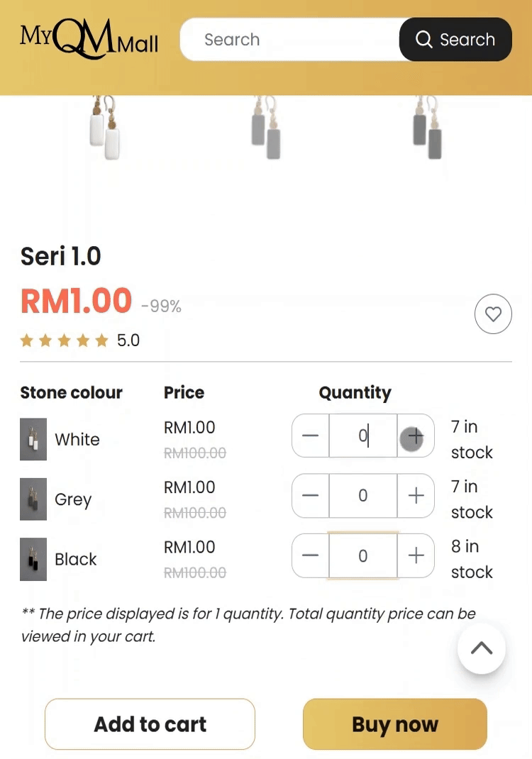
Task: Add Seri 1.0 to wishlist heart icon
Action: point(493,314)
